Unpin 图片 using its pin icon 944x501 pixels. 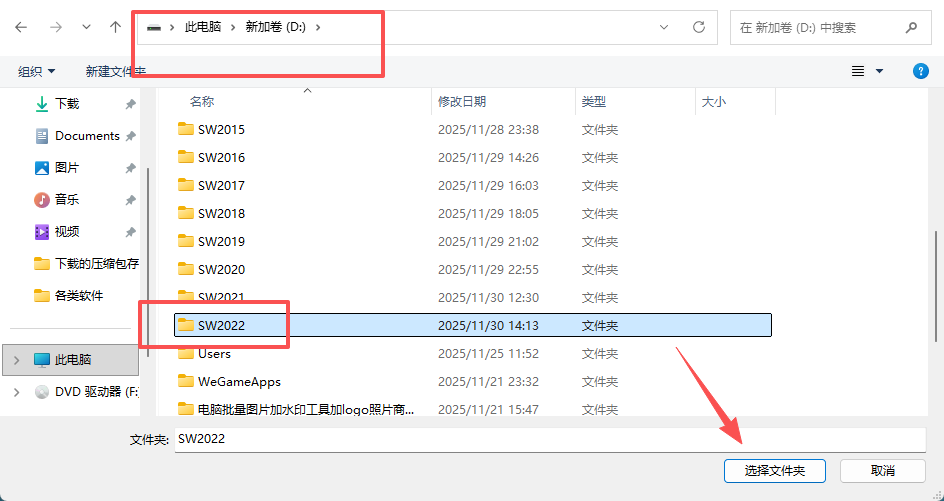pyautogui.click(x=130, y=169)
